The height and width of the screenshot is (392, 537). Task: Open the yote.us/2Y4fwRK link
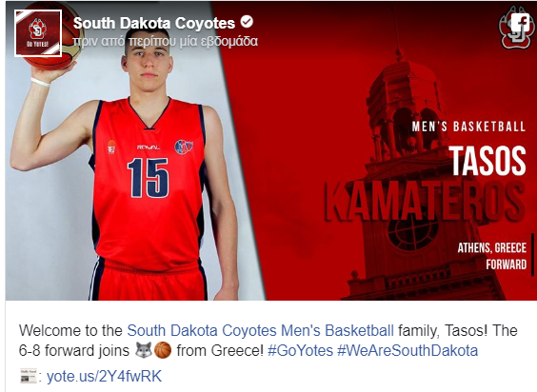pyautogui.click(x=104, y=376)
